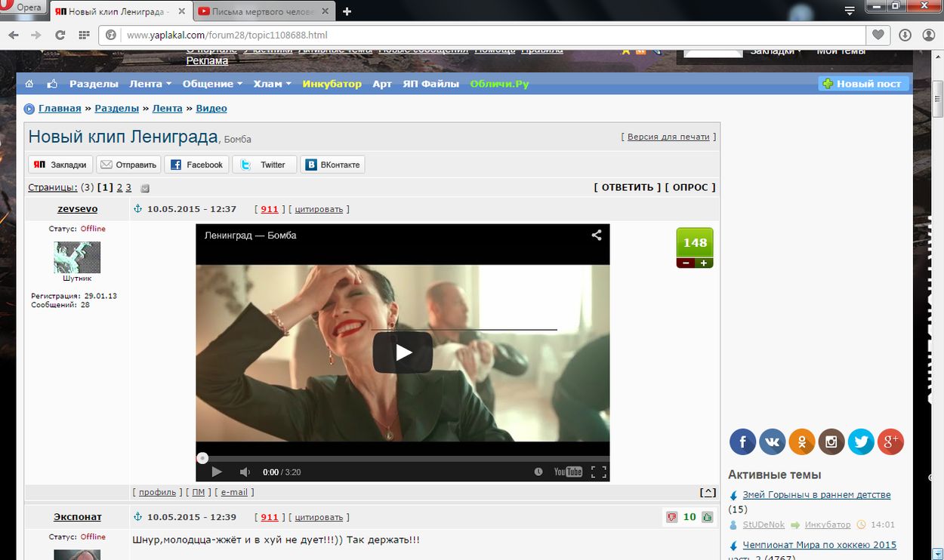Click the home icon in site navigation

(x=29, y=84)
